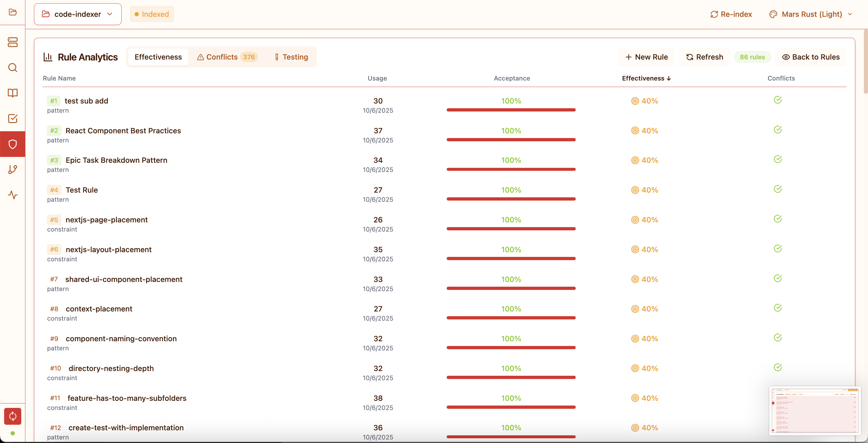This screenshot has height=443, width=868.
Task: Click Back to Rules button
Action: 810,57
